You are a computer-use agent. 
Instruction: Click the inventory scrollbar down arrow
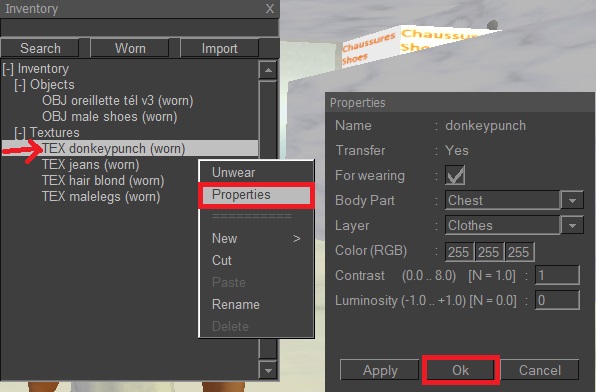pyautogui.click(x=268, y=370)
